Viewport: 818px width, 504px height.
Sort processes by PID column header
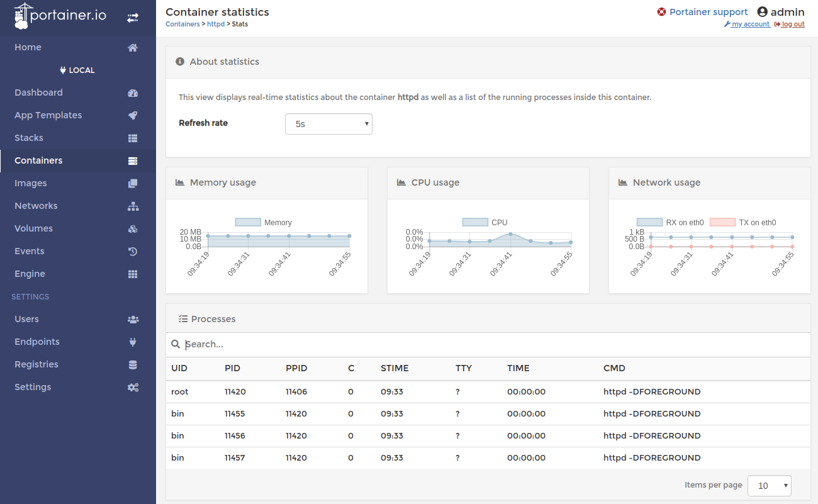(232, 368)
